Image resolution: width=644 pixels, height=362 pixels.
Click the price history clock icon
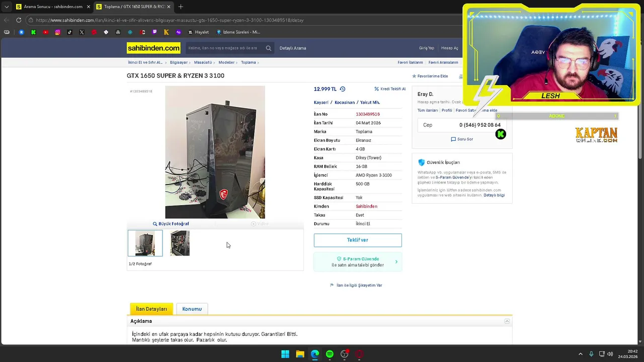click(x=343, y=89)
